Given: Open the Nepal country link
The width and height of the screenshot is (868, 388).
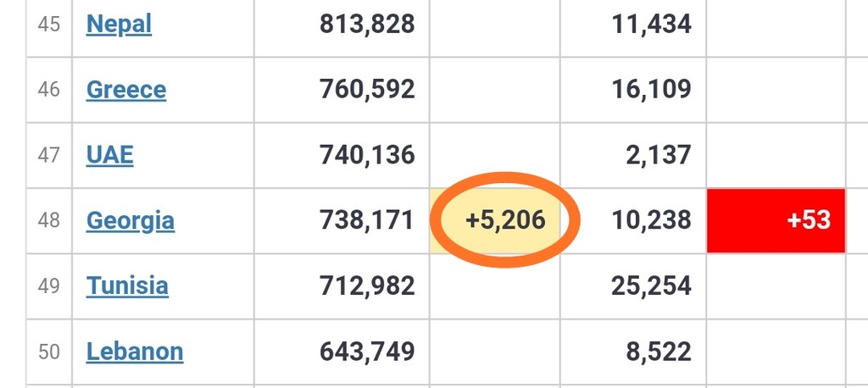Looking at the screenshot, I should (x=119, y=24).
